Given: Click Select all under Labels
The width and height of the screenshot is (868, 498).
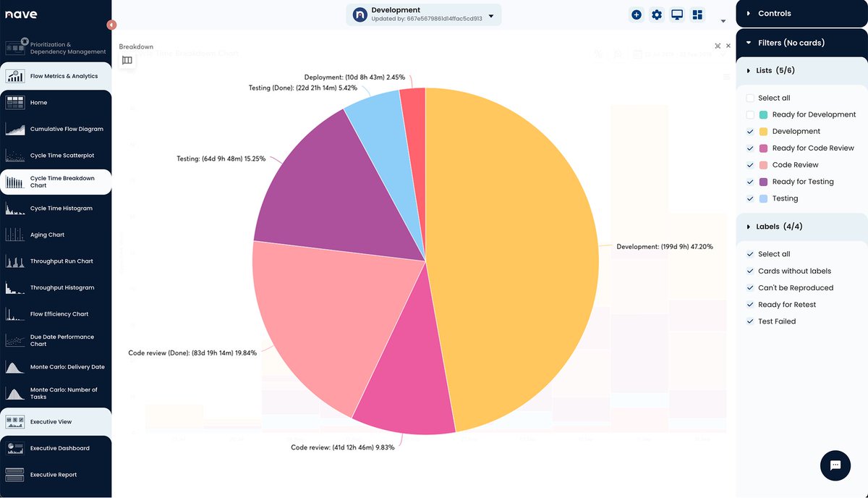Looking at the screenshot, I should click(750, 254).
